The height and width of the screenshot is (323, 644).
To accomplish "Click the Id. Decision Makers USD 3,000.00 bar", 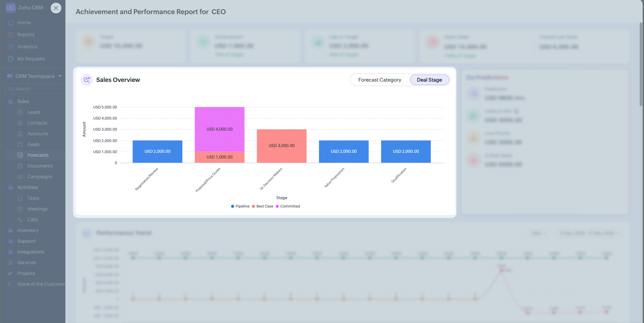I will point(282,146).
